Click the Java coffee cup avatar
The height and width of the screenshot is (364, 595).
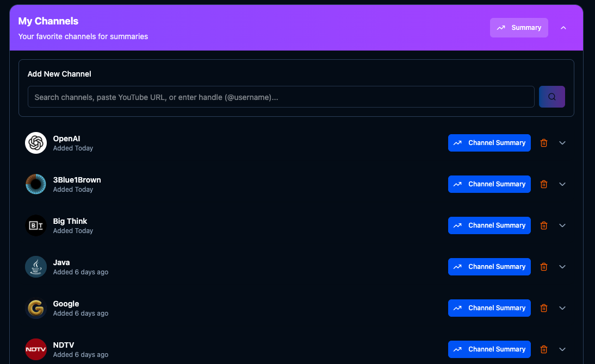[x=36, y=267]
